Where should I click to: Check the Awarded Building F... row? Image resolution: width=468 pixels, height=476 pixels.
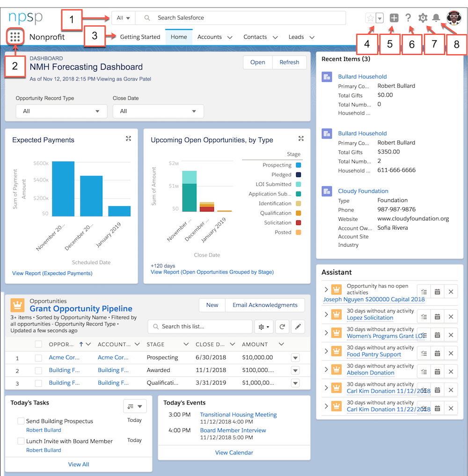click(x=38, y=371)
